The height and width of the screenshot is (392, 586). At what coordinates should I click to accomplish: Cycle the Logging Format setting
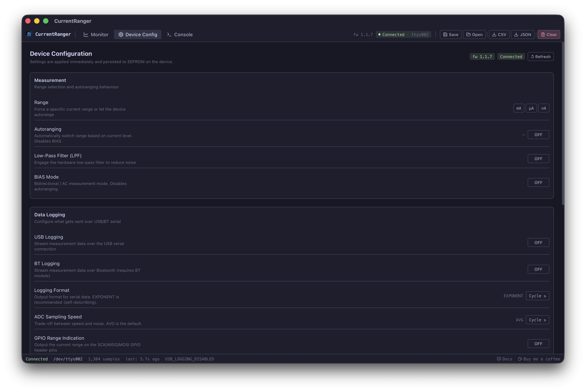[538, 296]
